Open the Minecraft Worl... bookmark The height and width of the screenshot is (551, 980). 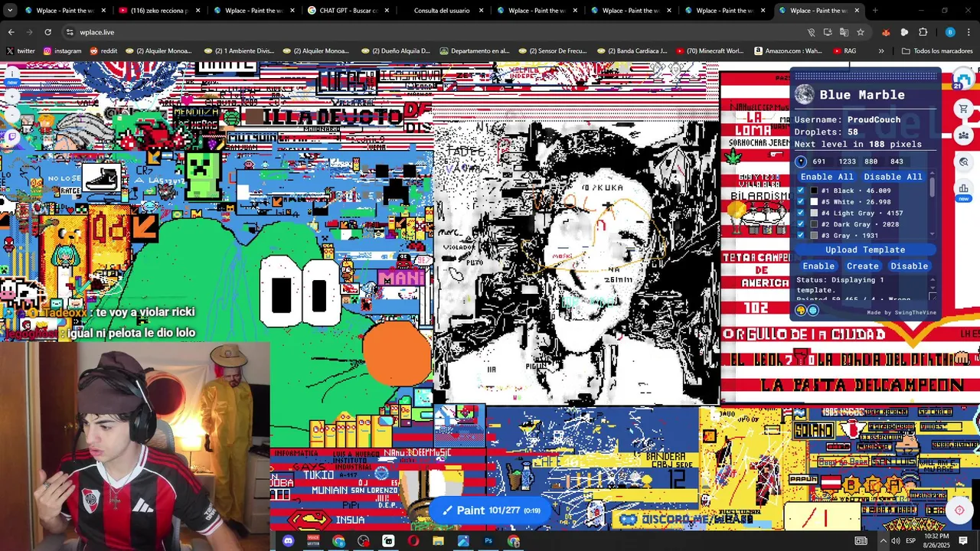coord(709,51)
